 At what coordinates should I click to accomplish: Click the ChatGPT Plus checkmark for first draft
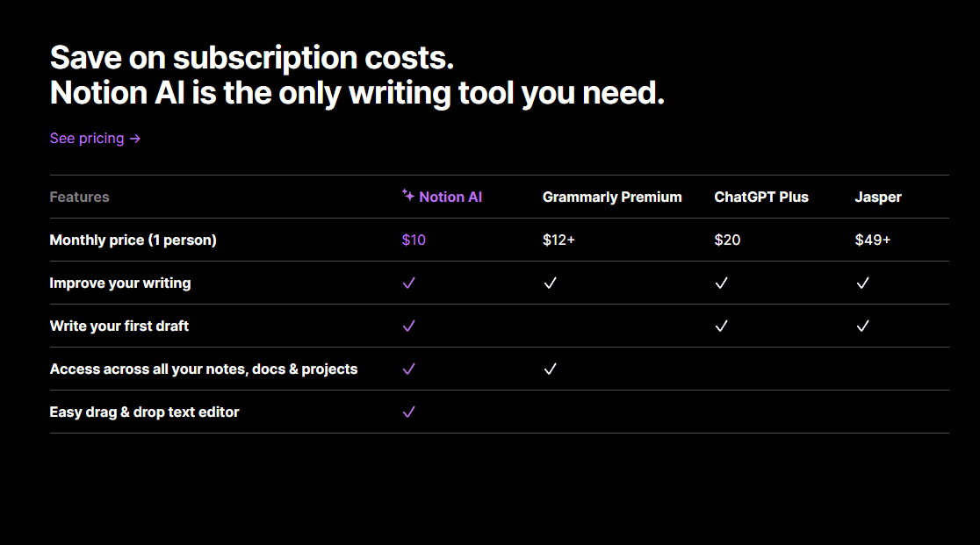[x=721, y=326]
